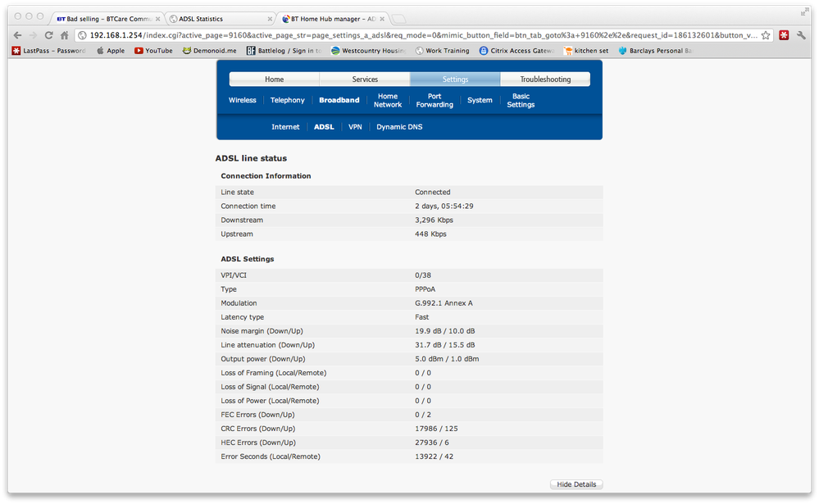Click the Line state value 'Connected'
The width and height of the screenshot is (819, 504).
pos(433,193)
